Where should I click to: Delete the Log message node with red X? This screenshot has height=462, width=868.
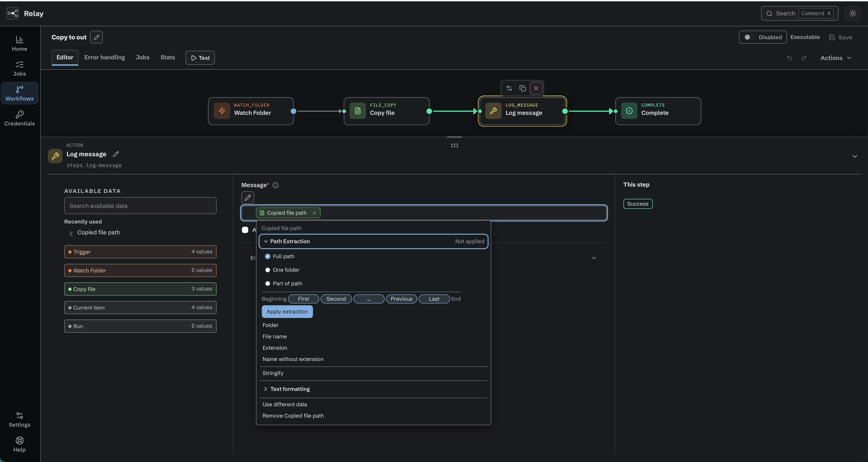click(x=536, y=88)
